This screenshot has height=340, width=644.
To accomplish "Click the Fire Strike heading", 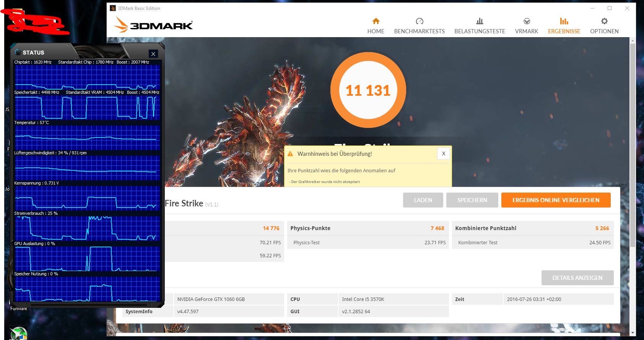I will point(184,203).
